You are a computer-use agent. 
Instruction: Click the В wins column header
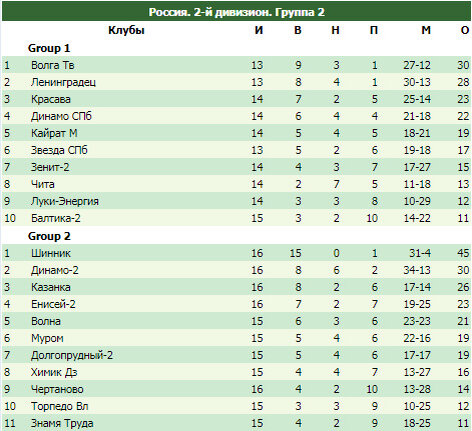pos(298,30)
